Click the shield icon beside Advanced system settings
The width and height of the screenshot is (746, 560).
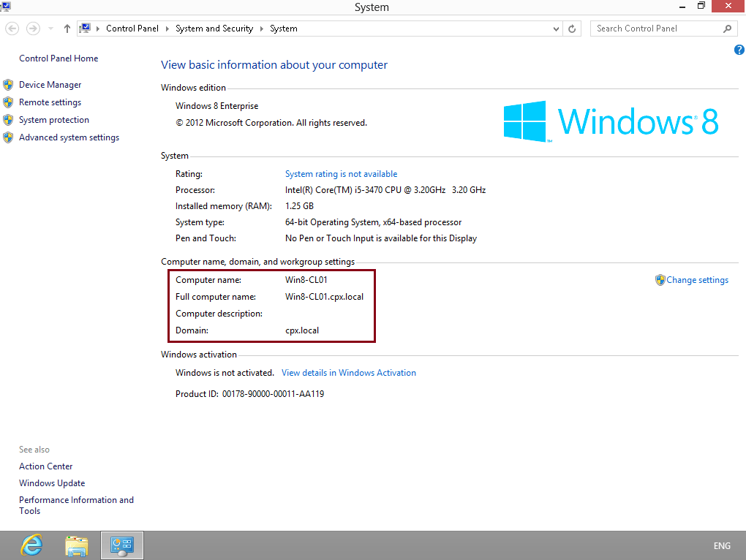click(x=8, y=138)
